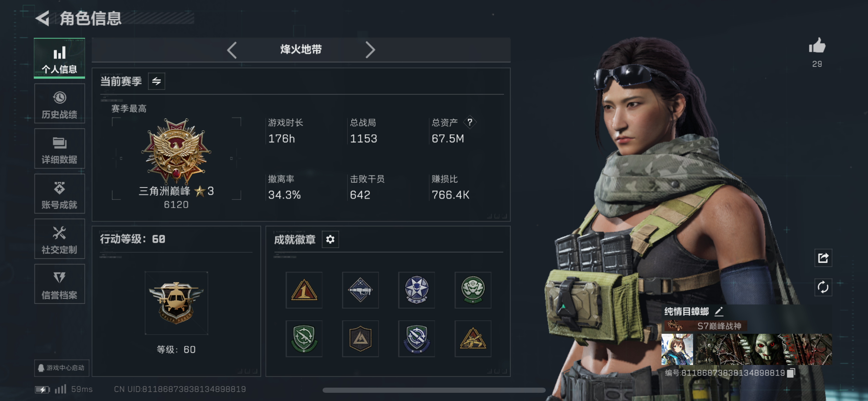Click the rotate refresh icon under share
The height and width of the screenshot is (401, 868).
(823, 287)
